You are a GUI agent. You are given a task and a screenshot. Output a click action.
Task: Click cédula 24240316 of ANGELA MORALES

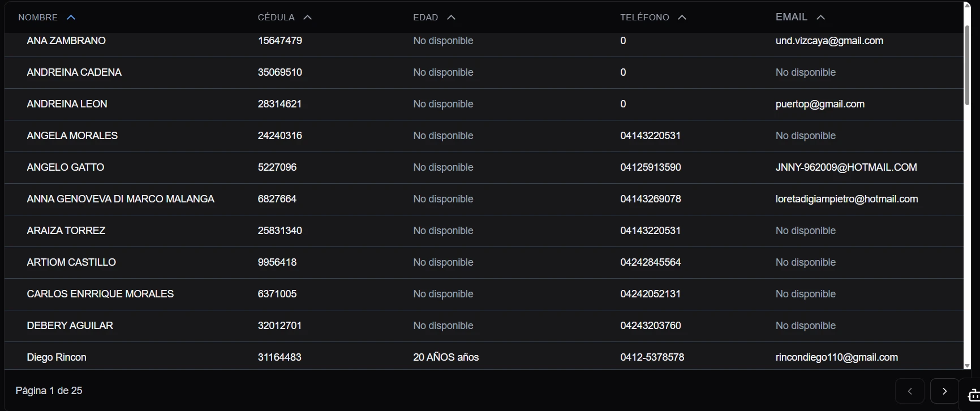pyautogui.click(x=280, y=136)
